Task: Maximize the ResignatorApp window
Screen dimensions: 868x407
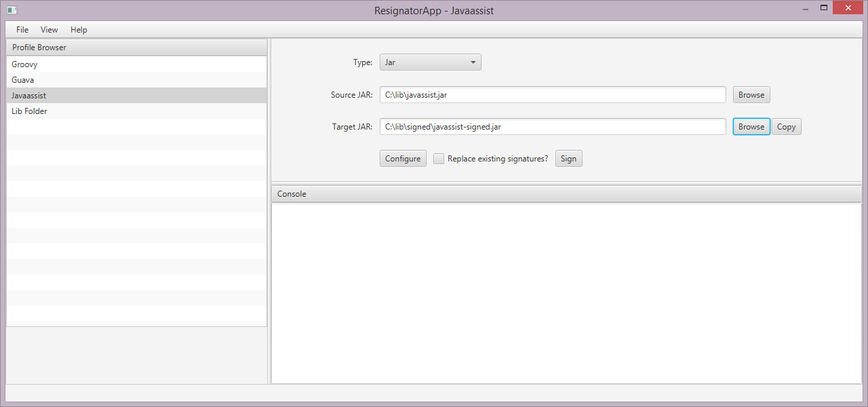Action: pos(824,9)
